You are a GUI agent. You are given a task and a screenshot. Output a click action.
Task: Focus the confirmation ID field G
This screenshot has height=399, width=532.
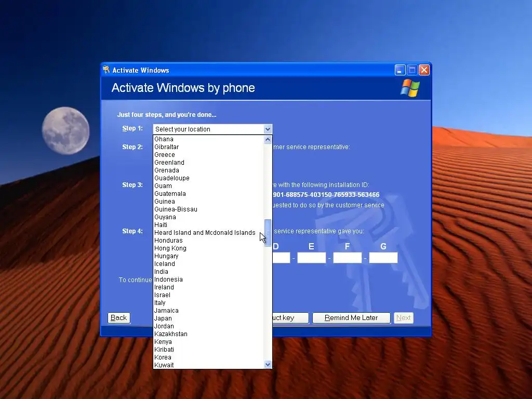click(x=383, y=258)
